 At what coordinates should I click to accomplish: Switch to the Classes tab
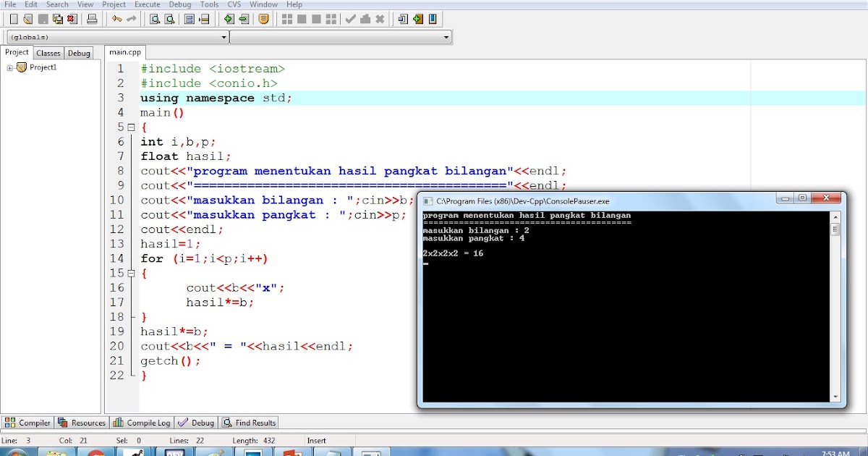(48, 52)
